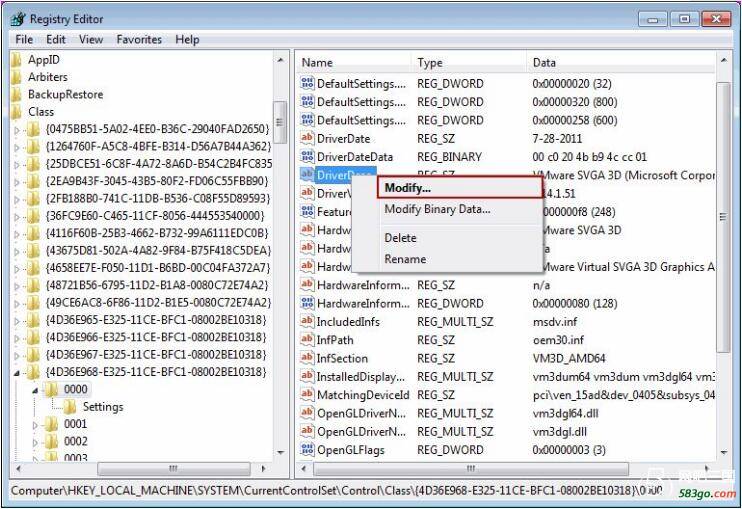742x509 pixels.
Task: Click the binary icon next to DriverDateData
Action: pos(307,157)
